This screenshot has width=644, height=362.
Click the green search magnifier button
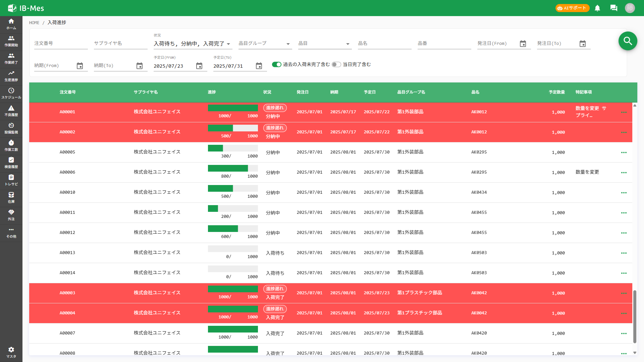[628, 41]
